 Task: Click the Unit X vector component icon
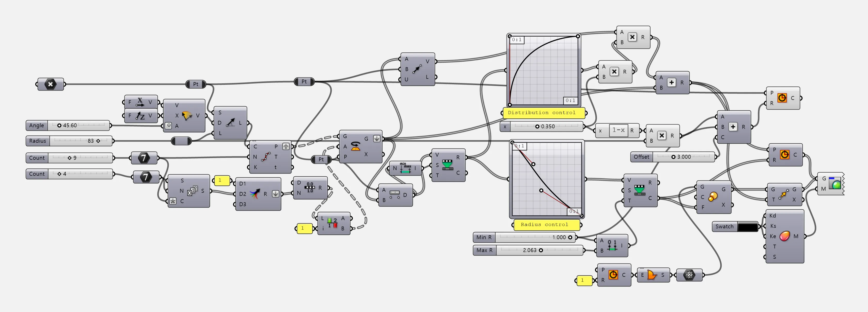click(140, 102)
